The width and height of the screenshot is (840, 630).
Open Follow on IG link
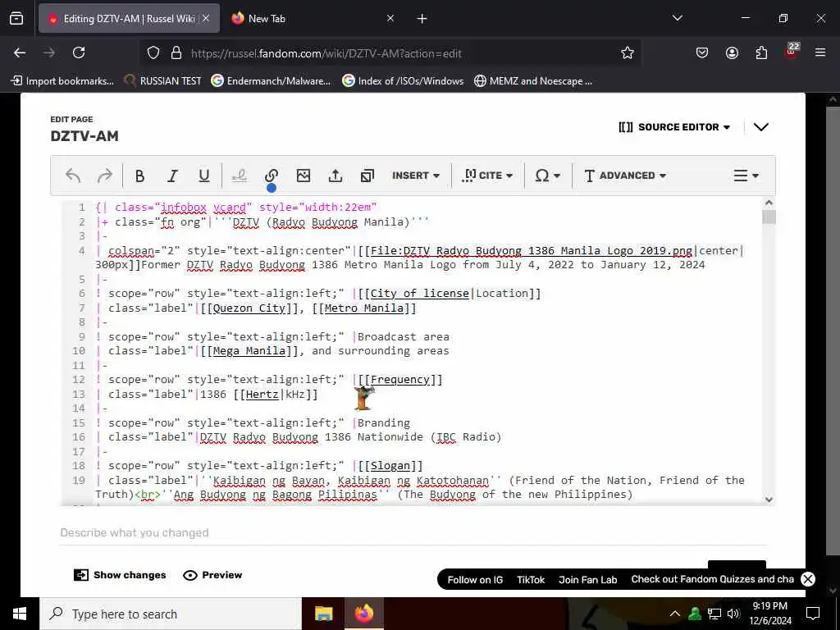pyautogui.click(x=475, y=580)
